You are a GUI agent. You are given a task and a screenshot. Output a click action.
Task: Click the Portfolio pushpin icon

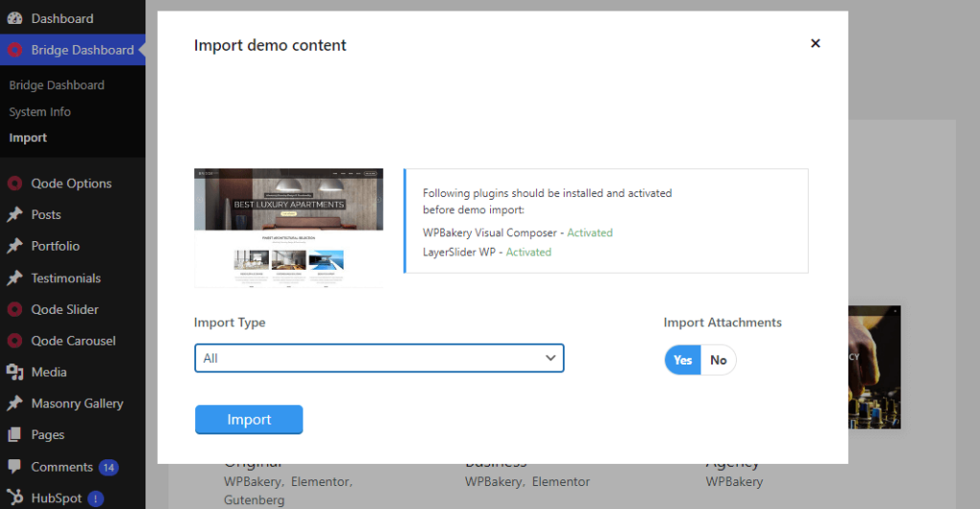[x=14, y=246]
